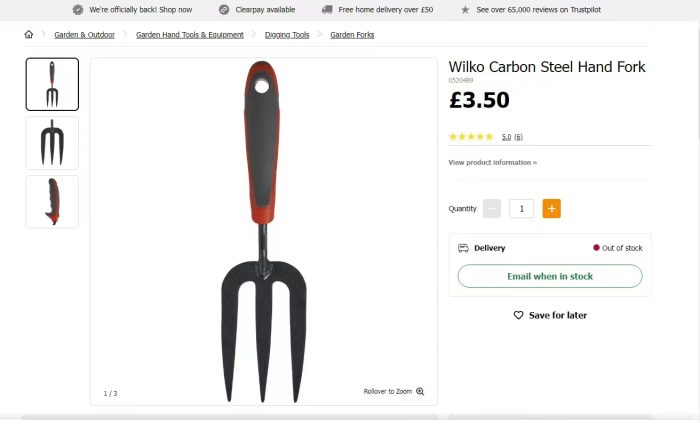Select the handle close-up thumbnail

click(x=52, y=202)
